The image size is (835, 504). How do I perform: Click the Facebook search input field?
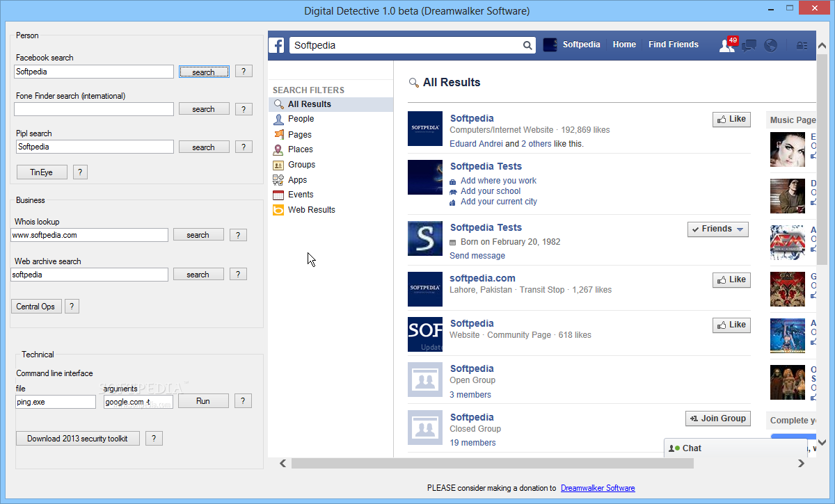(x=94, y=72)
